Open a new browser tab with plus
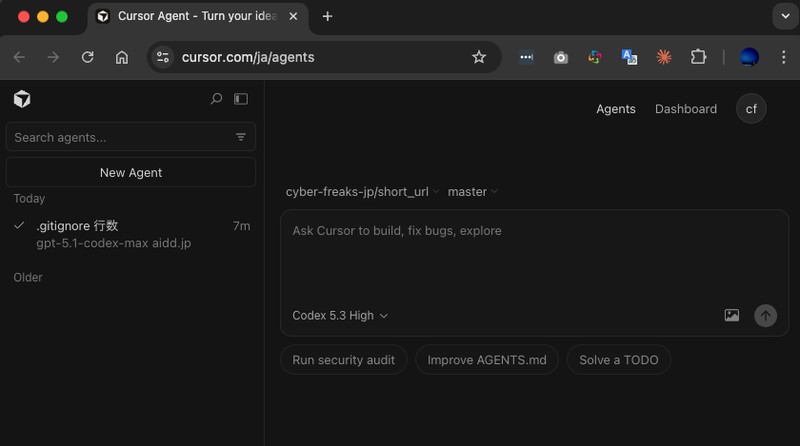The image size is (800, 446). [328, 16]
